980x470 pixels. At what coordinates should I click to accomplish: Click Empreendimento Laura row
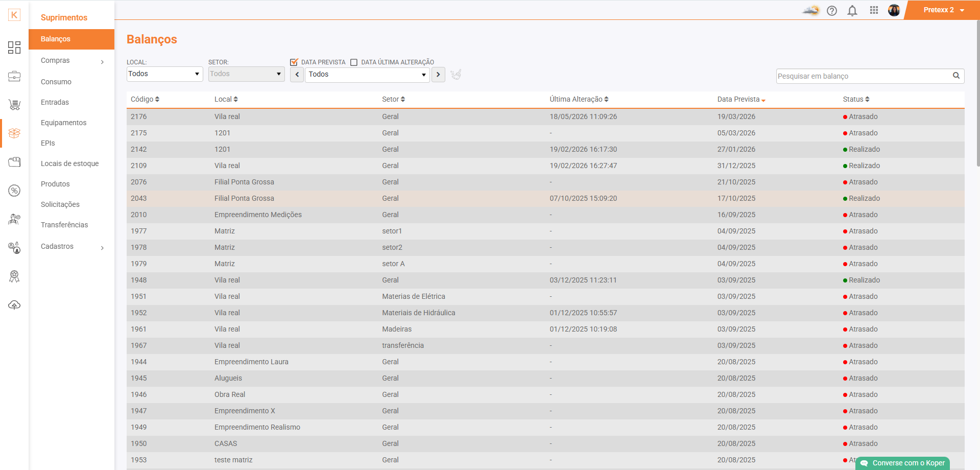(x=545, y=362)
